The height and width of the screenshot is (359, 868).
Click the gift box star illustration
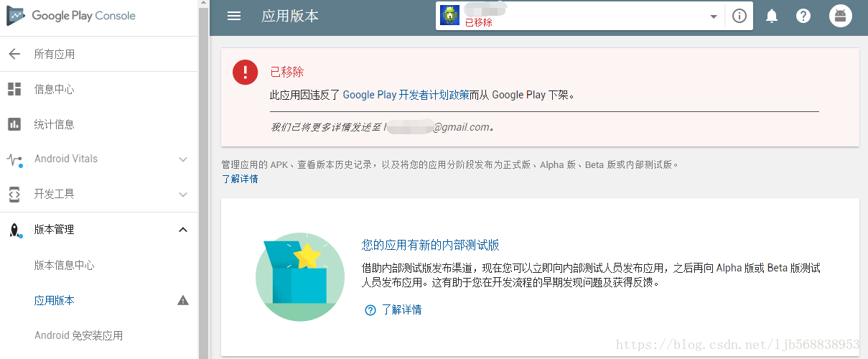pos(300,276)
